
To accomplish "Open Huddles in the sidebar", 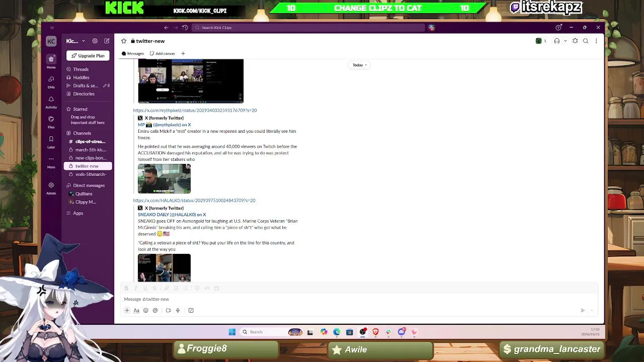I will click(81, 77).
